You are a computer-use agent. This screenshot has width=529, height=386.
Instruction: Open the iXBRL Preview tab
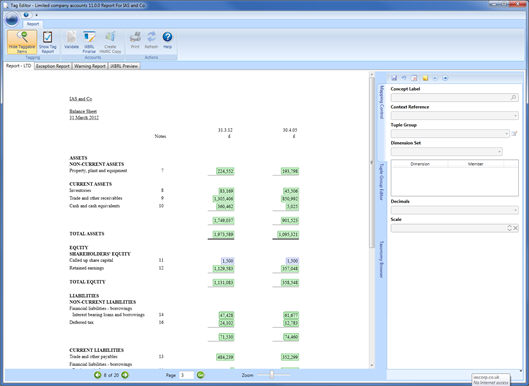124,66
